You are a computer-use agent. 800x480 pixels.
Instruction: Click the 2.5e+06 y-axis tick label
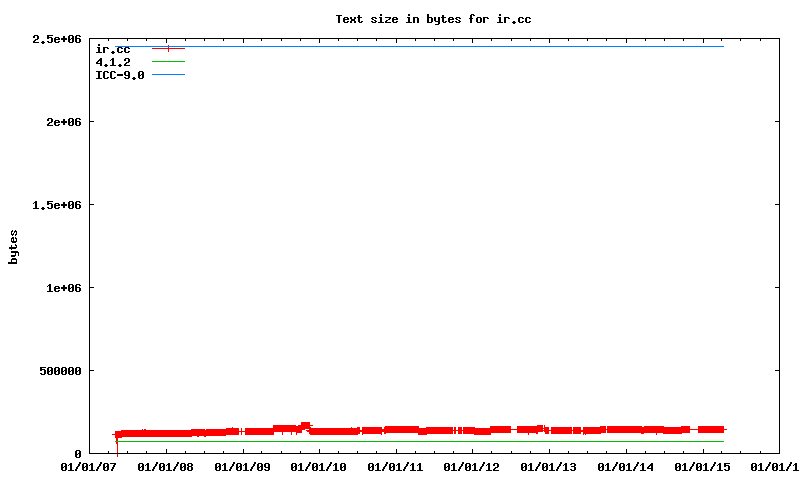pyautogui.click(x=57, y=39)
